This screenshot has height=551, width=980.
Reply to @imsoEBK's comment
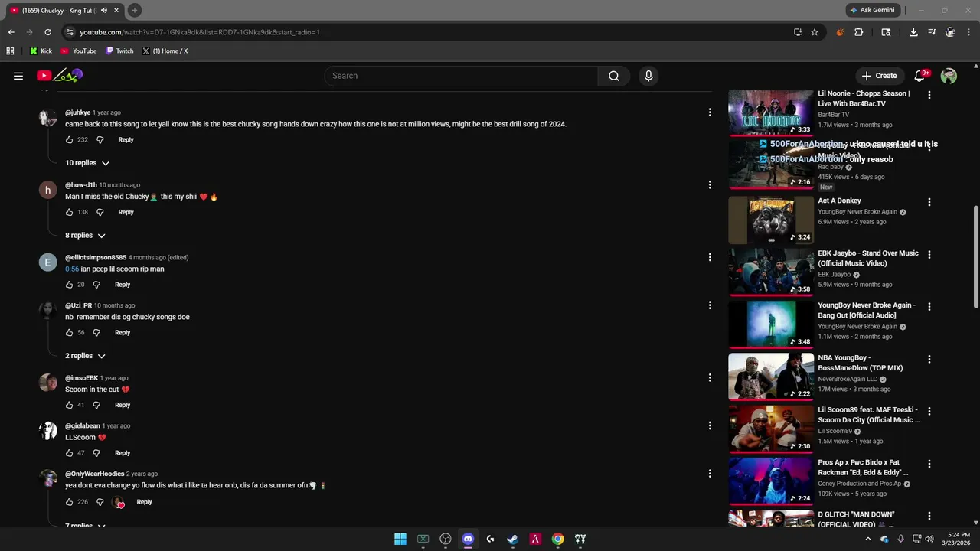click(x=122, y=405)
